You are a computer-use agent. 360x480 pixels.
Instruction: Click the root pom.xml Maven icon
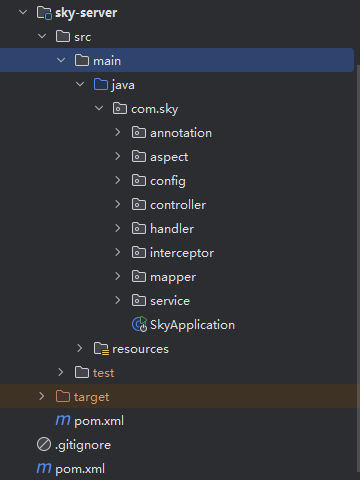(x=44, y=468)
